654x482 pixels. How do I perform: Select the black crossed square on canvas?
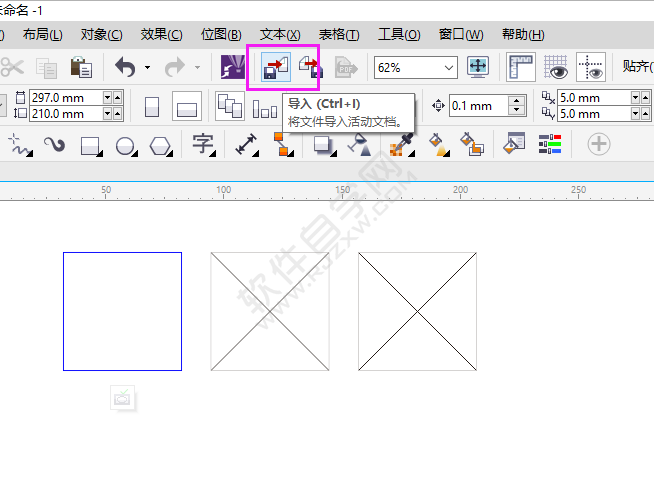click(x=418, y=311)
